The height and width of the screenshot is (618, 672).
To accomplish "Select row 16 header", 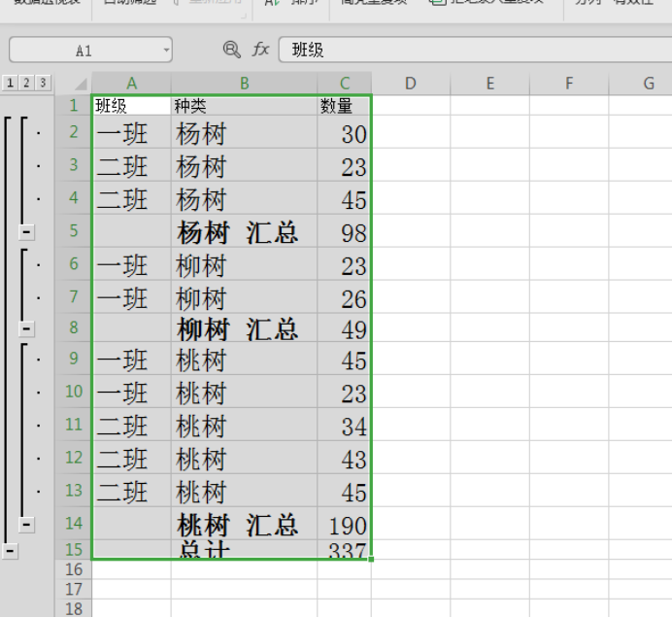I will pos(73,569).
